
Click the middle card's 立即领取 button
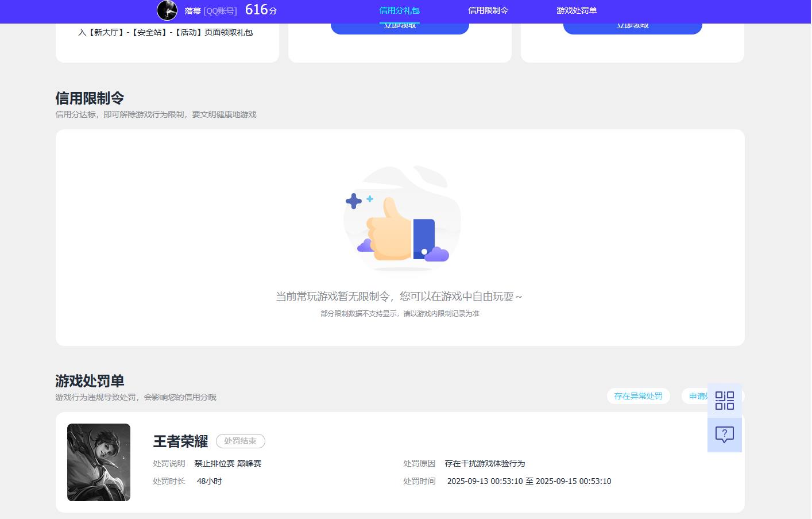point(400,25)
